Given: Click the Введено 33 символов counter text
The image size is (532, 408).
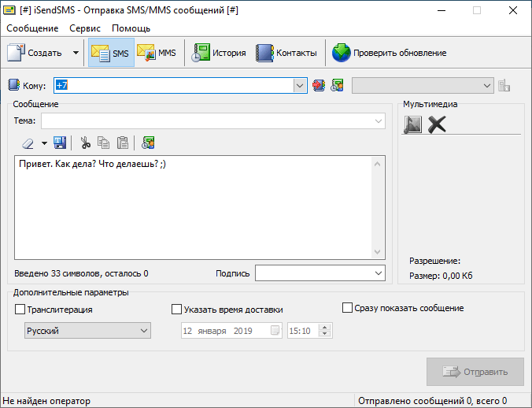Looking at the screenshot, I should coord(81,273).
